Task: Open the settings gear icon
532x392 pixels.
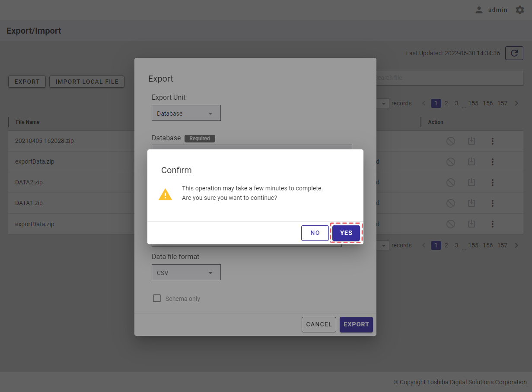Action: (520, 10)
